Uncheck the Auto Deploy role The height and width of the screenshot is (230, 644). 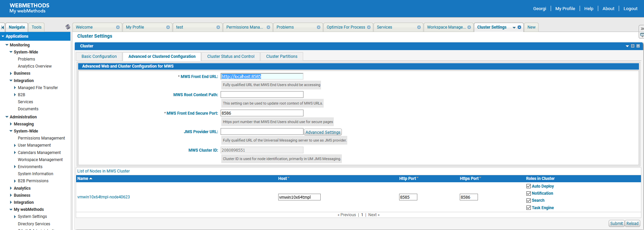click(528, 186)
